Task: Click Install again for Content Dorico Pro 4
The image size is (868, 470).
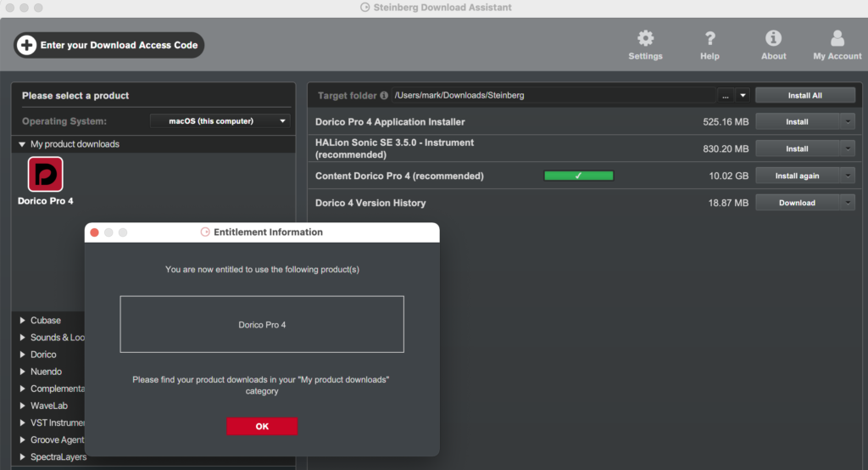Action: pyautogui.click(x=797, y=176)
